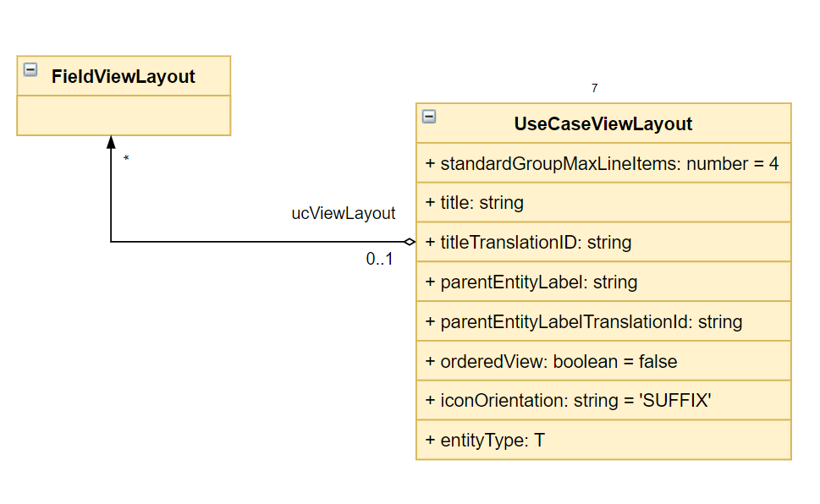Collapse the UseCaseViewLayout class box
This screenshot has height=504, width=820.
(x=429, y=117)
